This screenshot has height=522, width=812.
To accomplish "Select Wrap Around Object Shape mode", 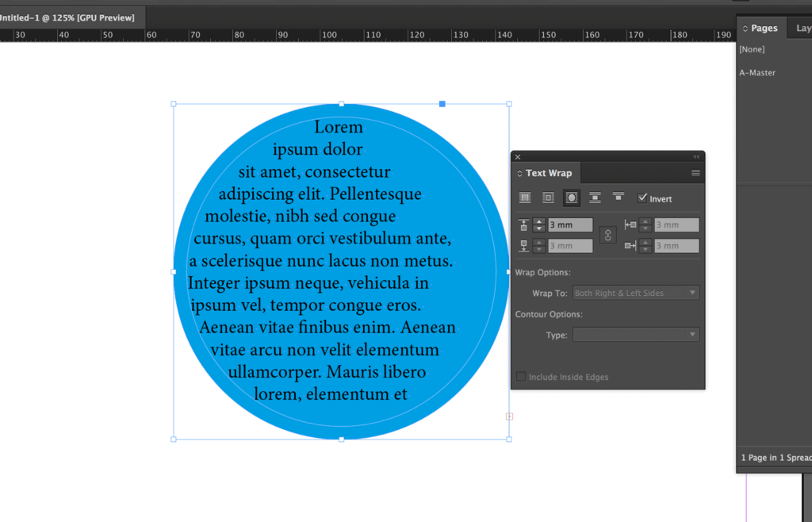I will point(571,198).
